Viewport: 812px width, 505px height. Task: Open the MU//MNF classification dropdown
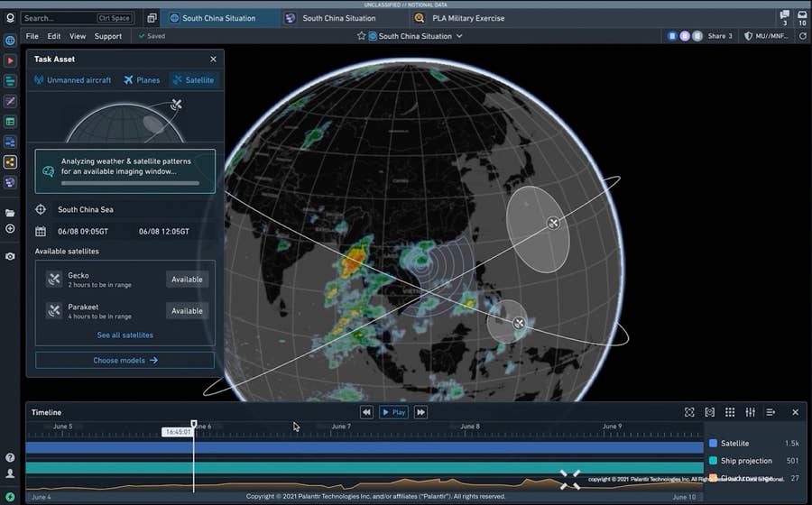coord(766,36)
